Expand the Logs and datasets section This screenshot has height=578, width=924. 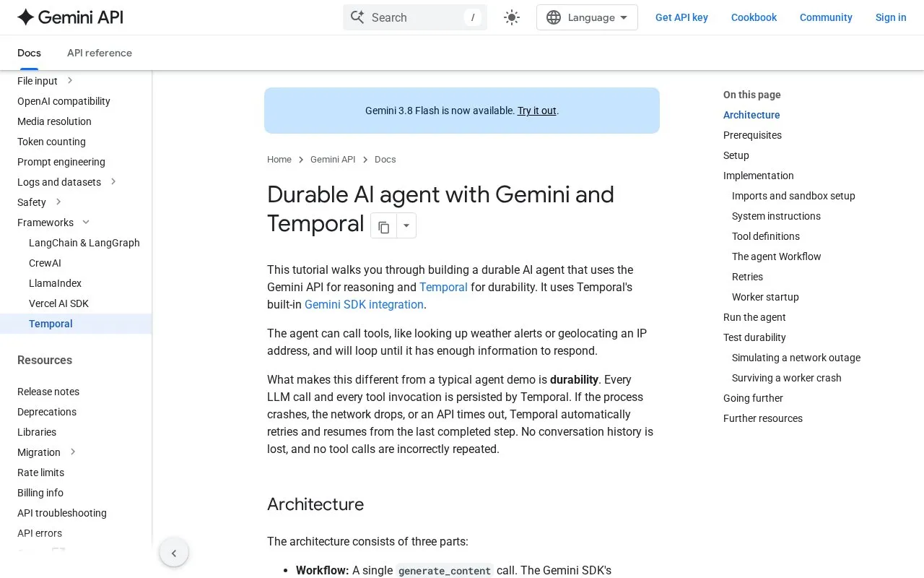[x=113, y=182]
